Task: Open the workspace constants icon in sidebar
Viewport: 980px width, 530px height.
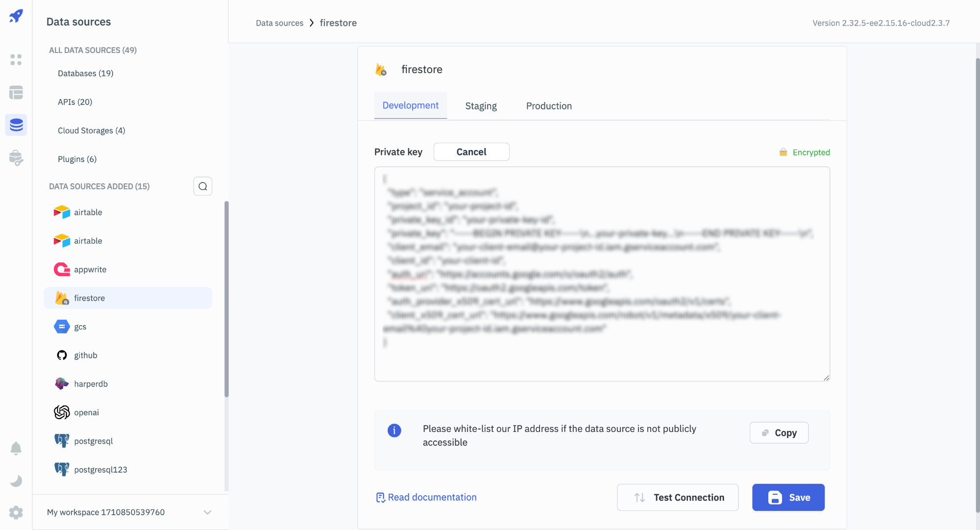Action: 16,158
